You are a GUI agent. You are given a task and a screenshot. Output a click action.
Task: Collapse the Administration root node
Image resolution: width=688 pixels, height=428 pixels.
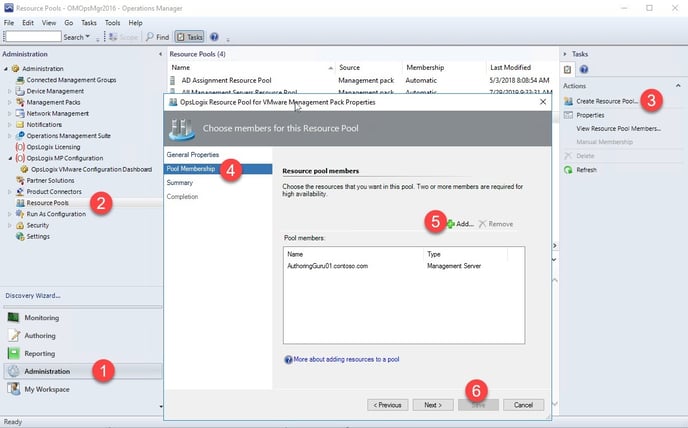click(x=6, y=69)
